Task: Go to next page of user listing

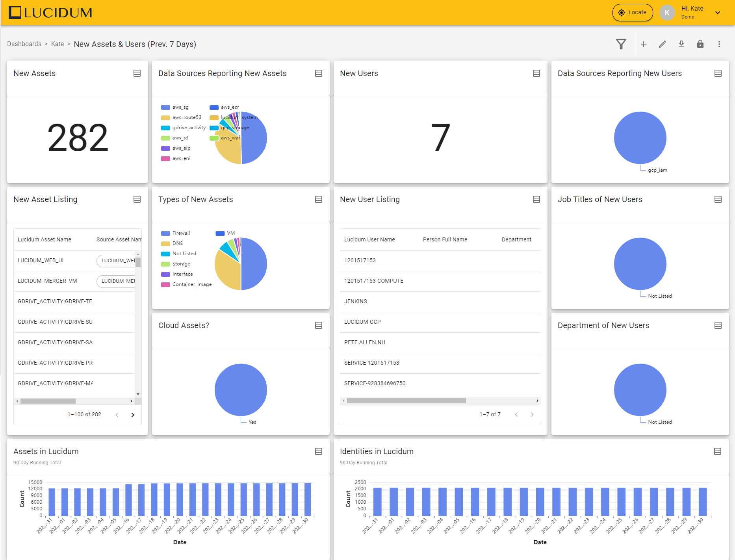Action: coord(532,414)
